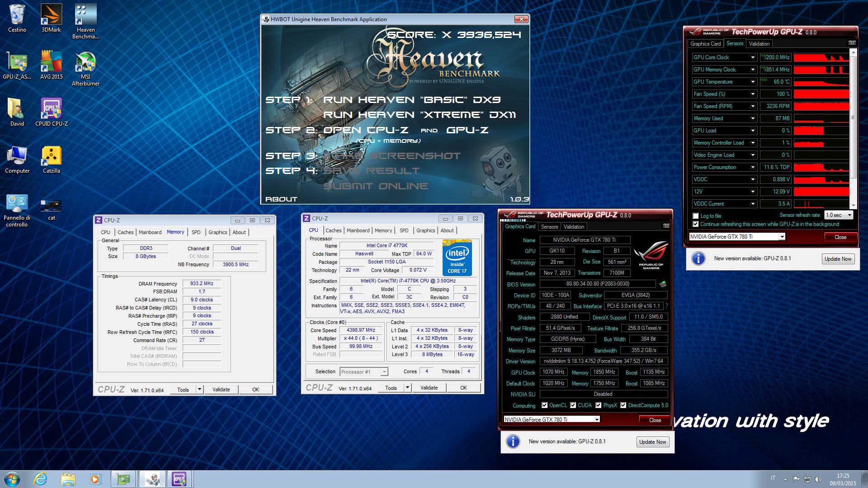Open the MSI Afterburner desktop shortcut

[85, 68]
